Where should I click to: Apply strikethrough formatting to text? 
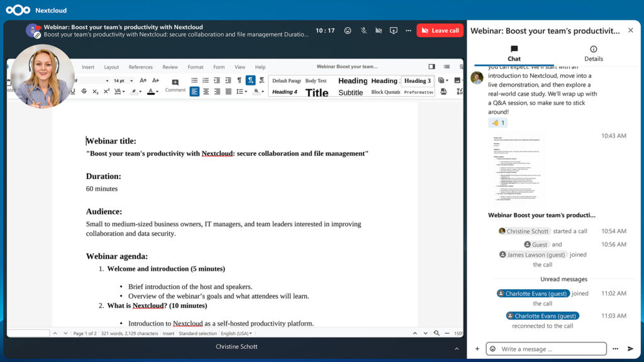84,91
